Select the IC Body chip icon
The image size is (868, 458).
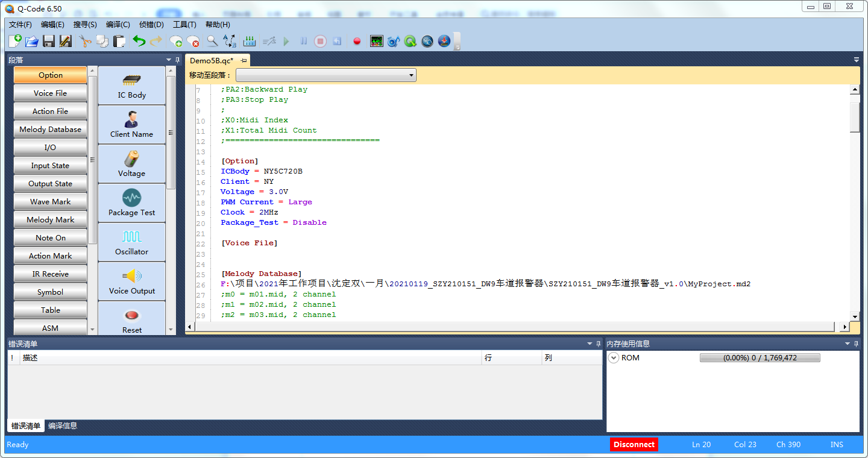click(x=131, y=86)
